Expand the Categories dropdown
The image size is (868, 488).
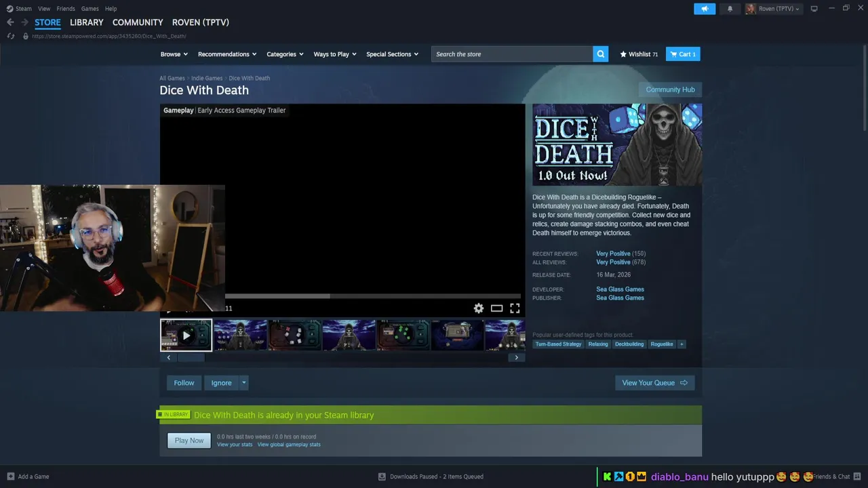285,54
